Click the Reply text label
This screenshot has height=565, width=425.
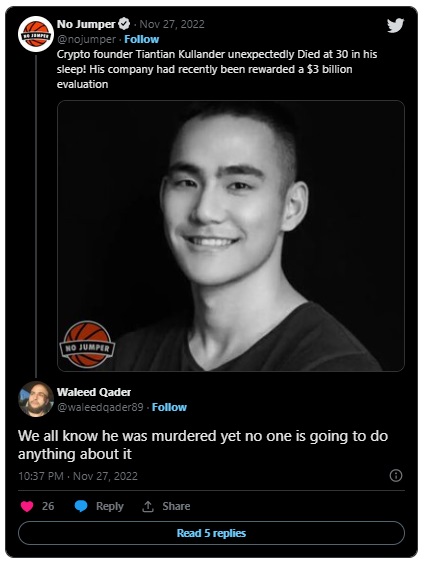point(110,506)
